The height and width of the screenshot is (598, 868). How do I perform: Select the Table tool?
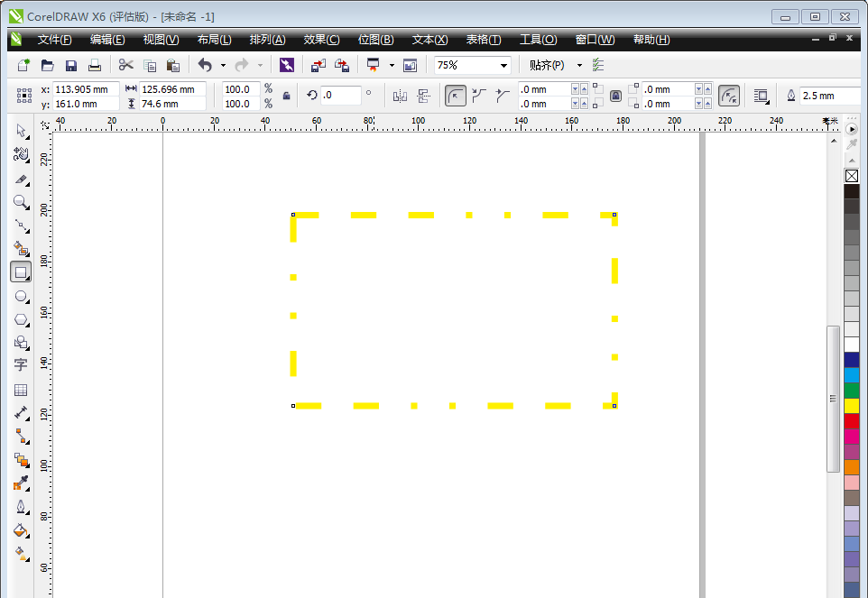[21, 390]
